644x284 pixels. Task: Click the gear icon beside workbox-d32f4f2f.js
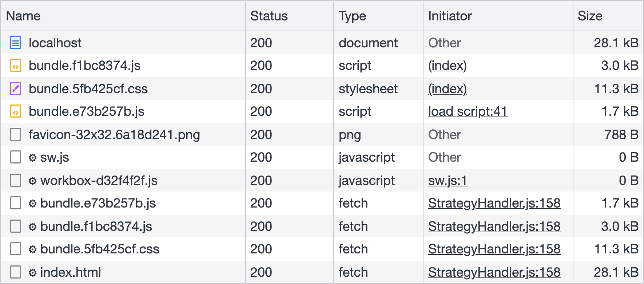coord(32,180)
